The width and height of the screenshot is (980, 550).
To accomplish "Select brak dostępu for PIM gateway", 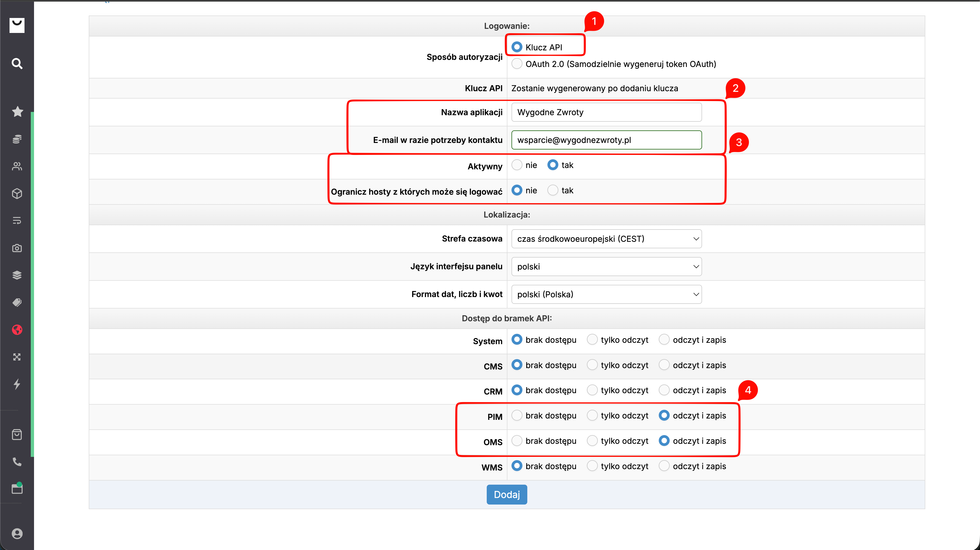I will point(517,415).
